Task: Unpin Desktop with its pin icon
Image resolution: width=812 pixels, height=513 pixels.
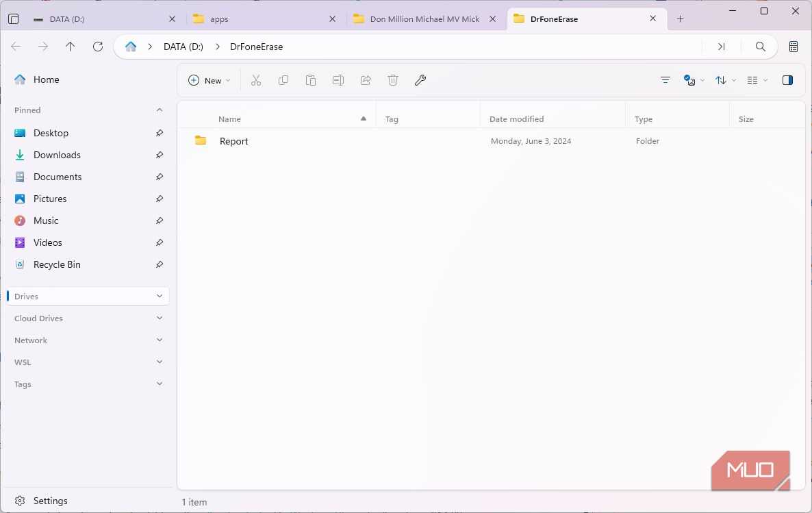Action: click(160, 133)
